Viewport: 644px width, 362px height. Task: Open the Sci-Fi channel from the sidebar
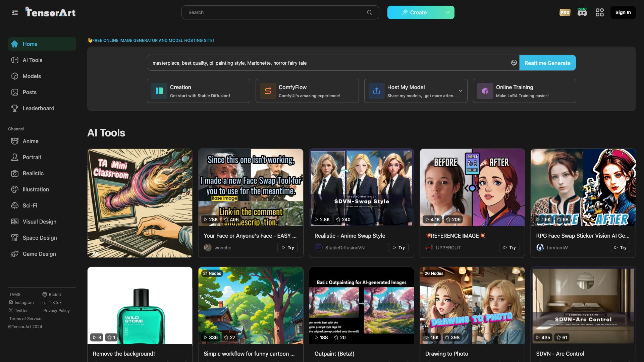30,205
